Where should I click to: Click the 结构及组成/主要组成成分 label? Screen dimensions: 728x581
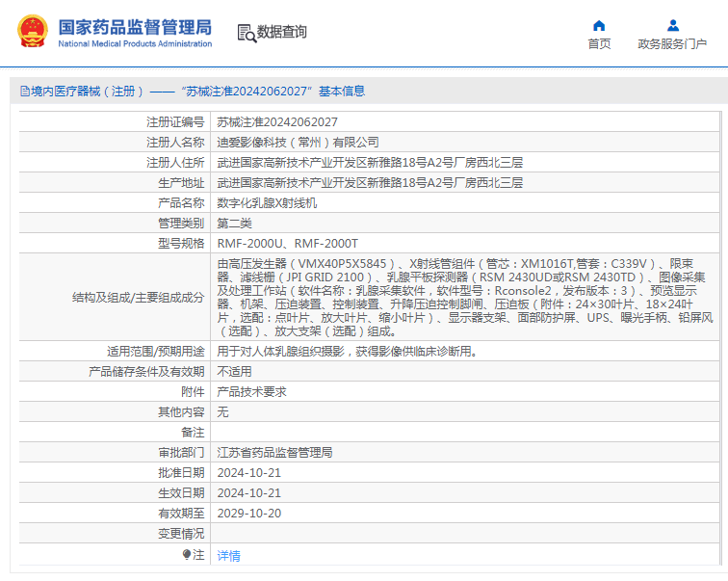[x=139, y=297]
